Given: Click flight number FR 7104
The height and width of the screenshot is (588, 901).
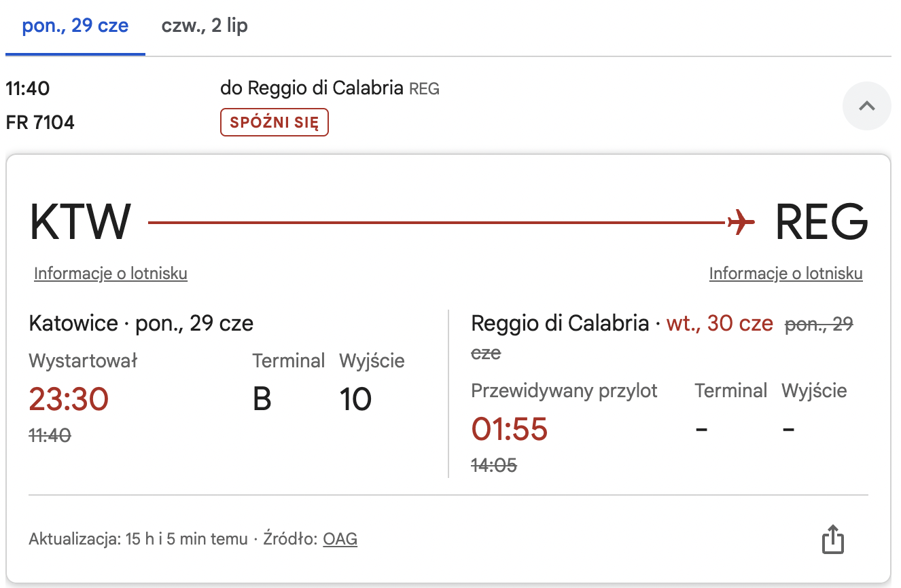Looking at the screenshot, I should point(40,123).
